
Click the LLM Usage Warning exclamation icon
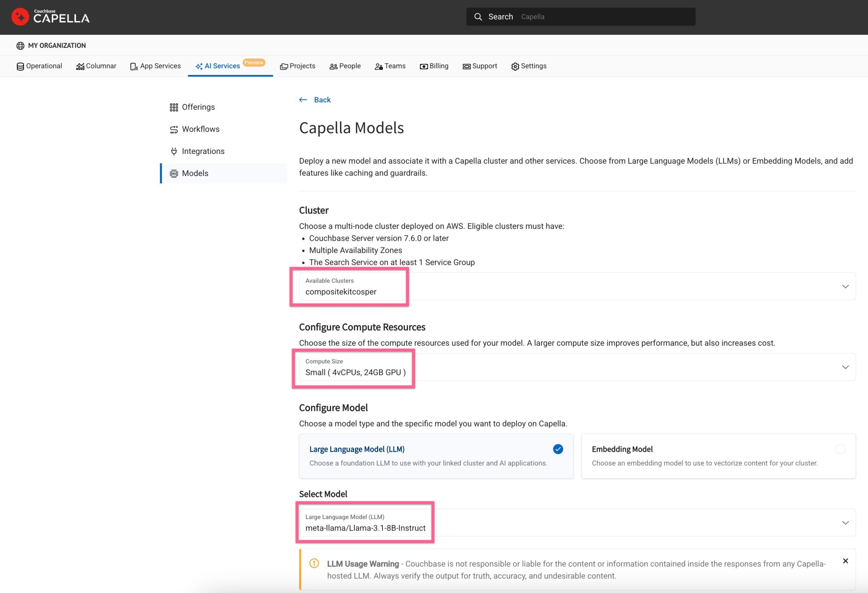pyautogui.click(x=314, y=563)
